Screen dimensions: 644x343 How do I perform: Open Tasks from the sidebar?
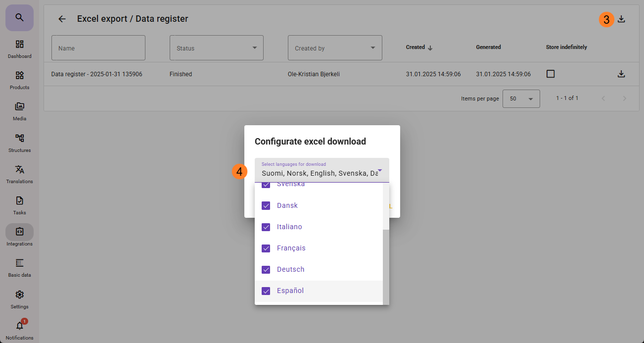pos(19,205)
